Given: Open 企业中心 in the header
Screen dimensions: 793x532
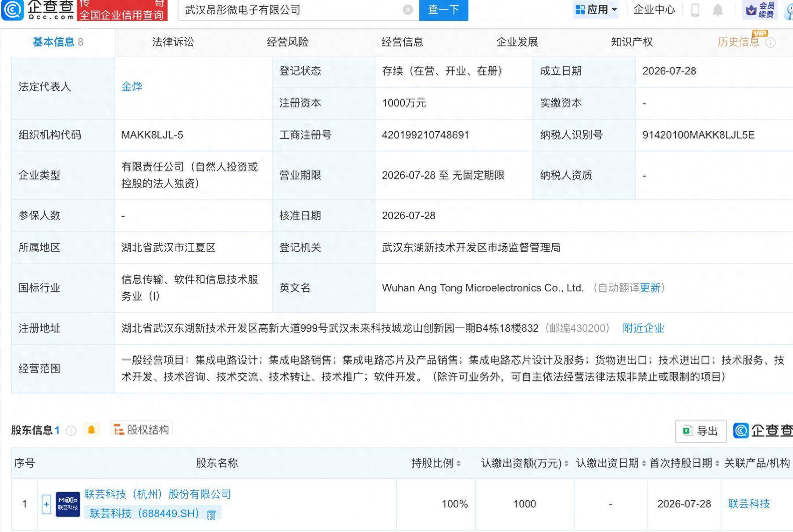Looking at the screenshot, I should (x=654, y=10).
